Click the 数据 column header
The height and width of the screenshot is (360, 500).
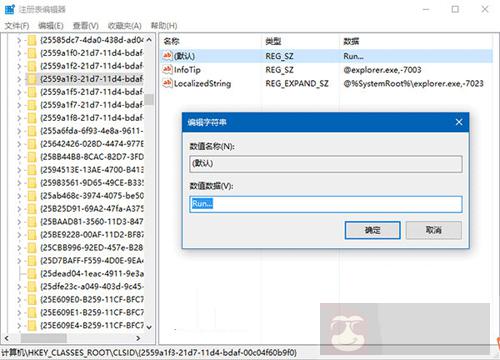pos(351,41)
